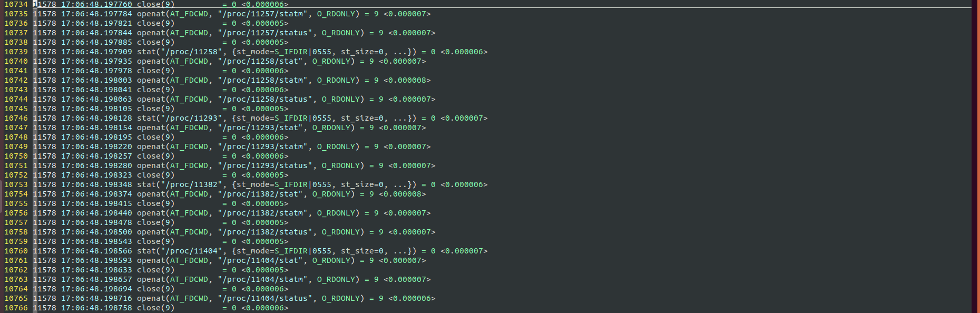The height and width of the screenshot is (313, 980).
Task: Click duration <0.000006> on line 10753
Action: pyautogui.click(x=464, y=184)
